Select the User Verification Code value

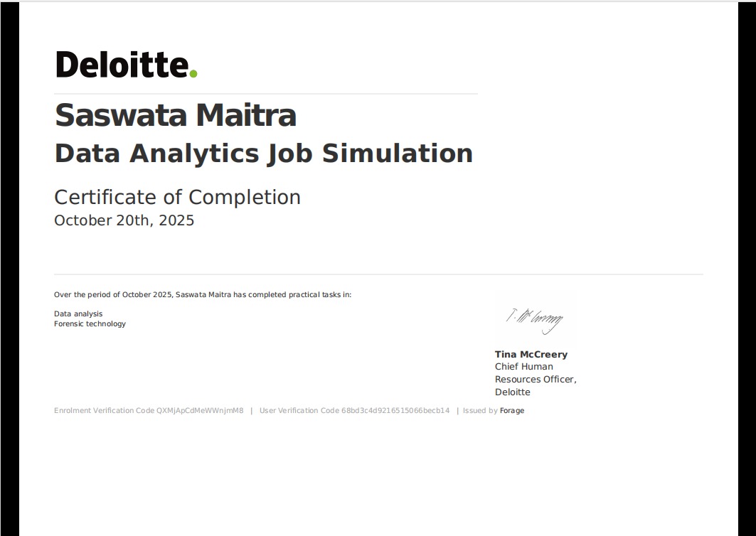[x=396, y=410]
